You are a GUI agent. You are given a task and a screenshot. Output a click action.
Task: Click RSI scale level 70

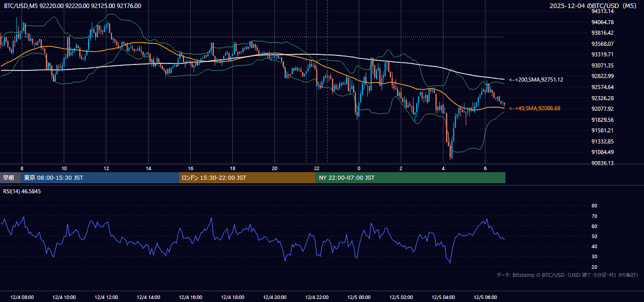(594, 216)
